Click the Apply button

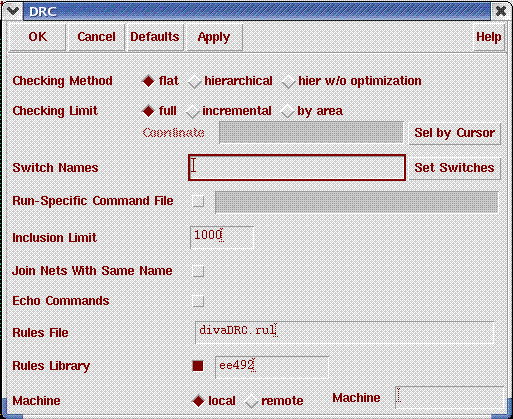click(x=214, y=37)
